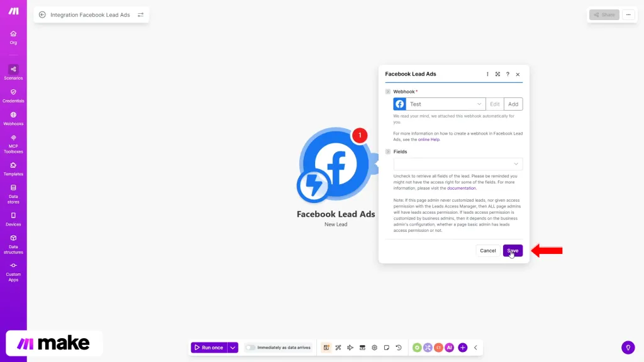Open Custom Apps in the sidebar
The image size is (644, 362).
coord(13,271)
